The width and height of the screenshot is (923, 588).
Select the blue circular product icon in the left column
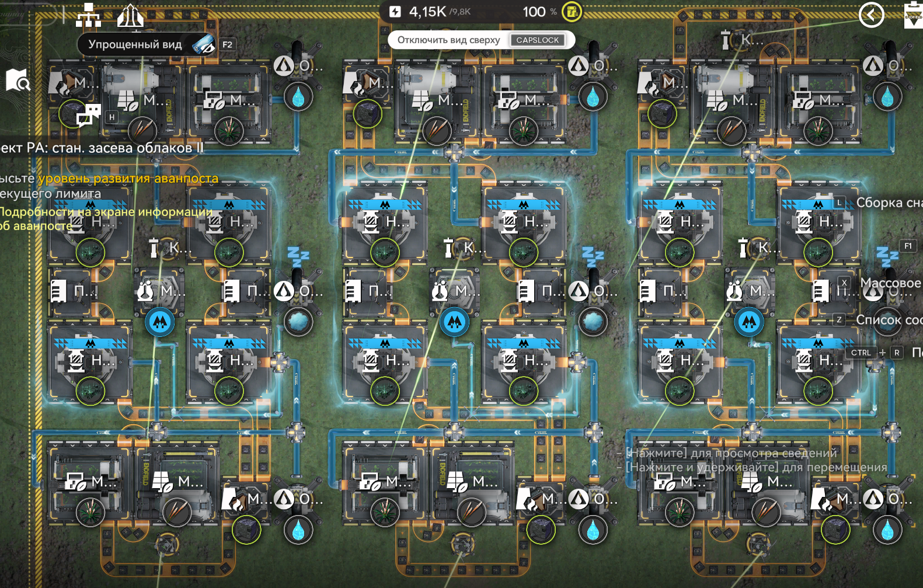(x=160, y=322)
